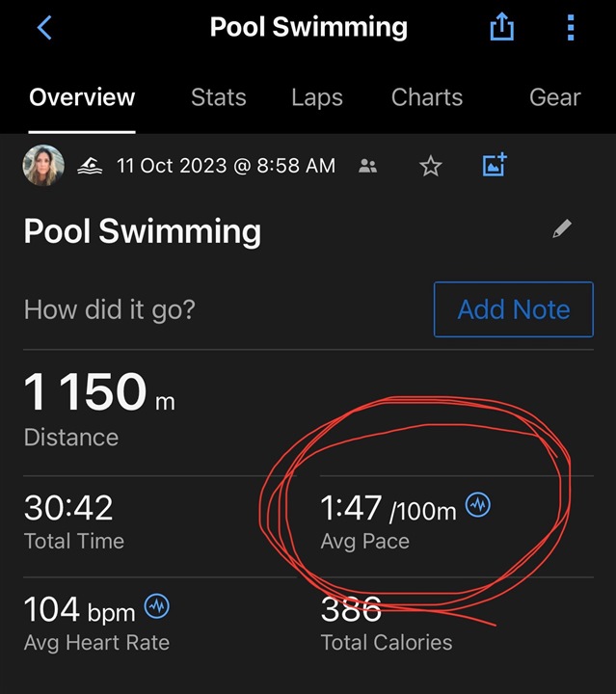This screenshot has width=616, height=694.
Task: Tap the back arrow icon
Action: pyautogui.click(x=44, y=27)
